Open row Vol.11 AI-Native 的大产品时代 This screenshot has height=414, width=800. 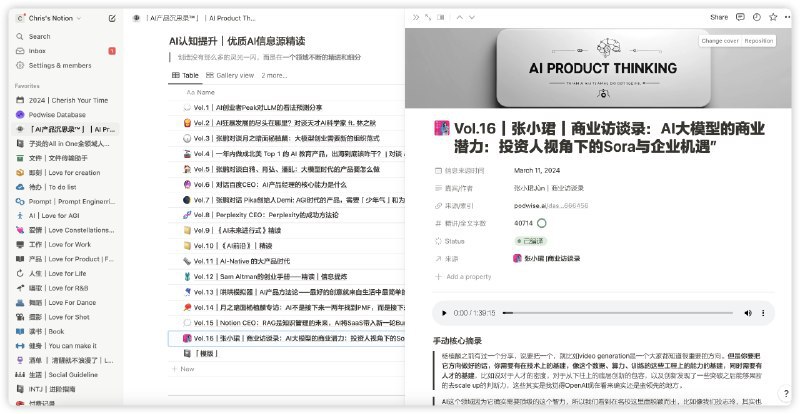click(x=242, y=261)
